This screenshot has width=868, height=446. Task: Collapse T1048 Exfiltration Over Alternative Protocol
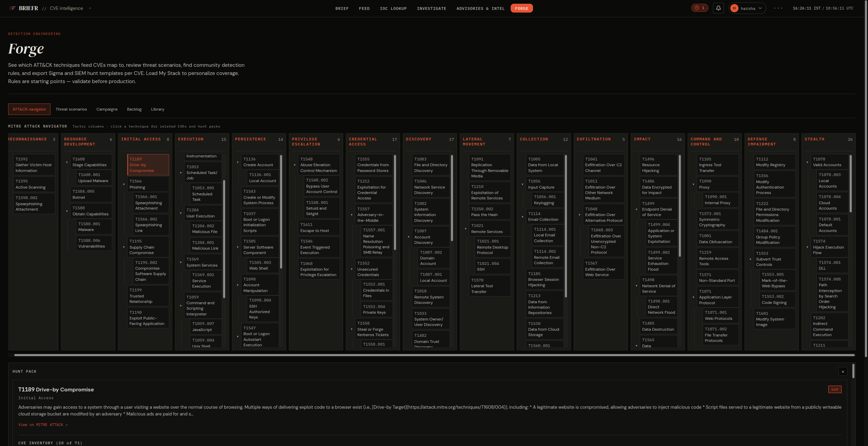(579, 215)
